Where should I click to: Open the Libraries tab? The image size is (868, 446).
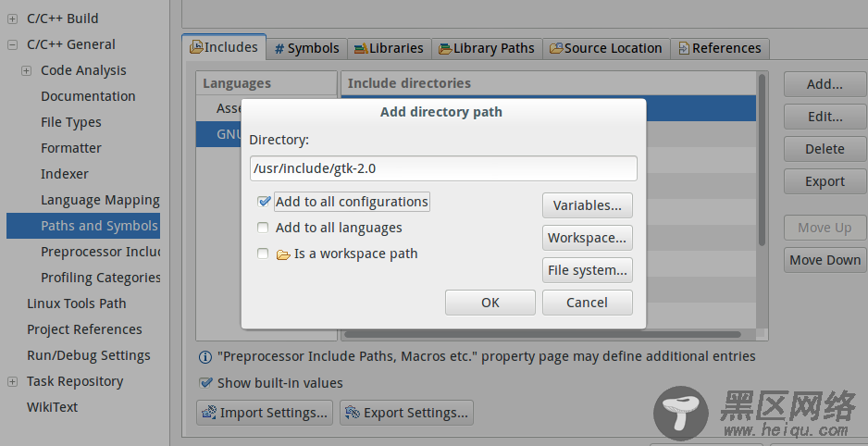389,49
